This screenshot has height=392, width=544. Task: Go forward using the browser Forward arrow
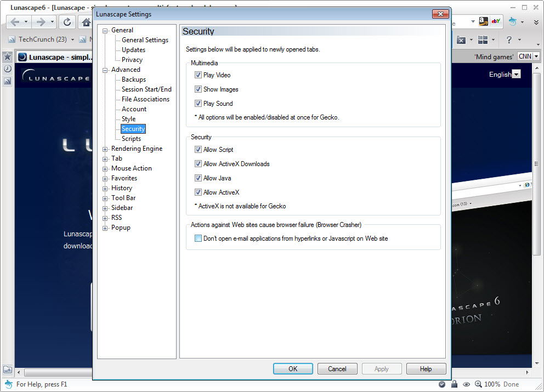tap(41, 22)
